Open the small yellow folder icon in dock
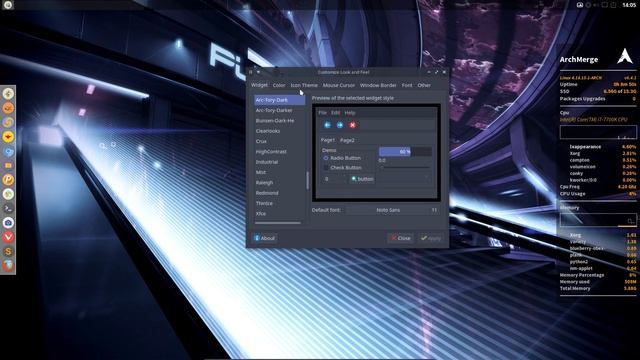 8,166
